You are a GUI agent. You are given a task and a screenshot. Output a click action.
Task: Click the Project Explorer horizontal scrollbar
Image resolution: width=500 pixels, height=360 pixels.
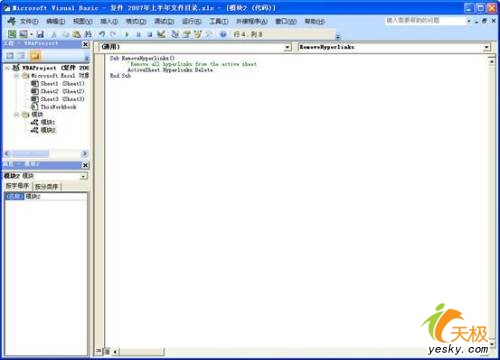tap(46, 154)
